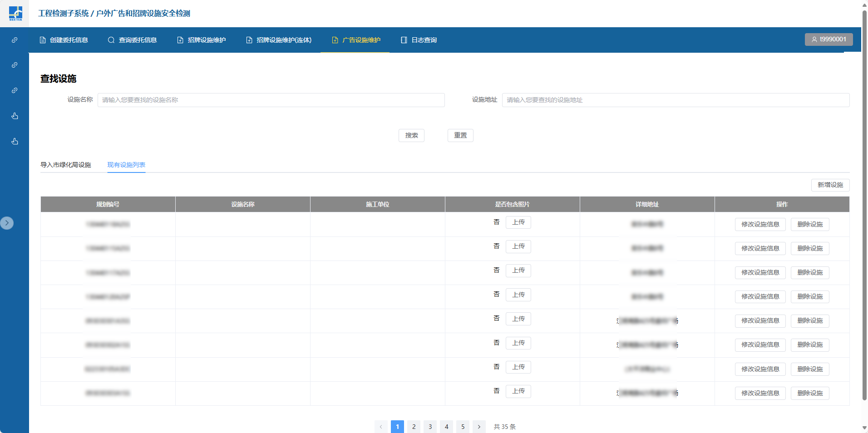The image size is (868, 433).
Task: Jump to page 3 in pagination
Action: coord(430,427)
